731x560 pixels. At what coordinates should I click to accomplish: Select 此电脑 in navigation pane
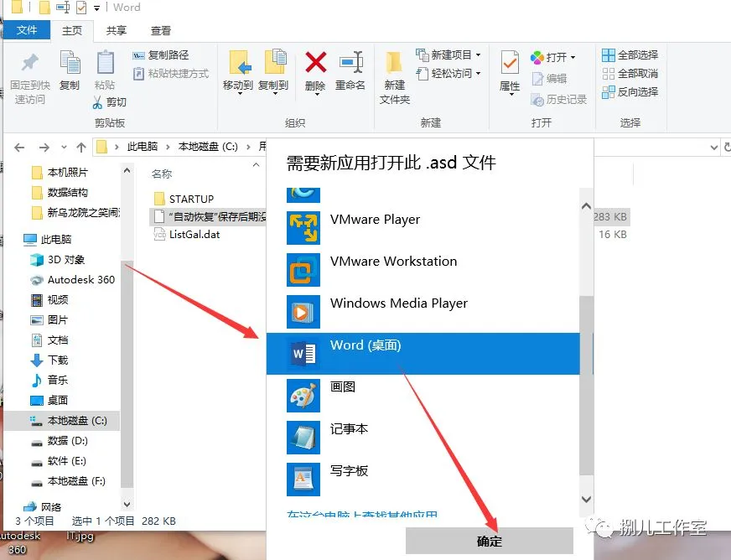[48, 240]
